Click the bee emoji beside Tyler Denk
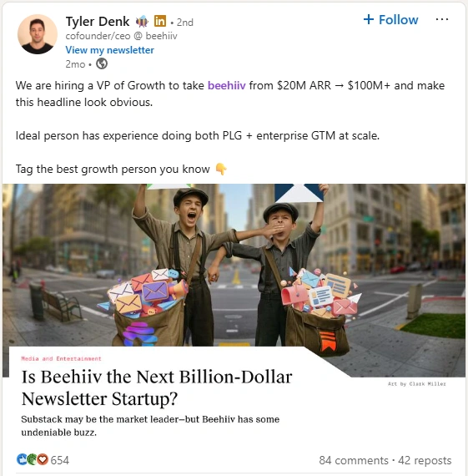The image size is (468, 476). point(142,22)
